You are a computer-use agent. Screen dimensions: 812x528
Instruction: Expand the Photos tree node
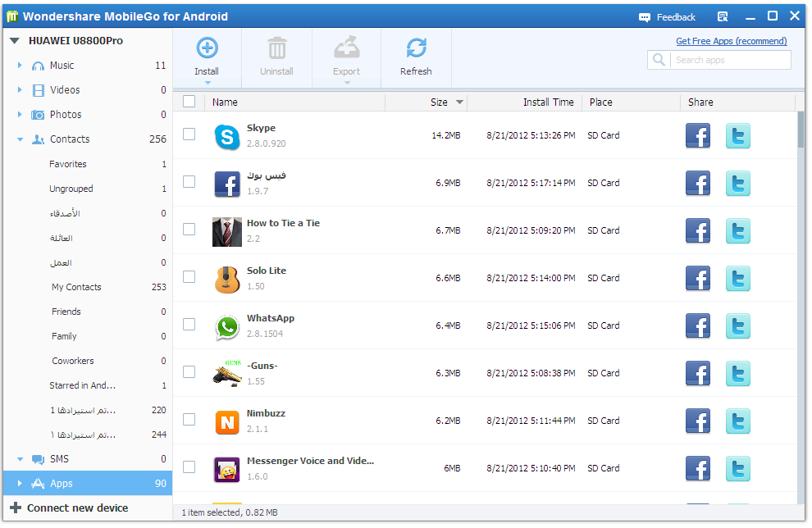[20, 115]
